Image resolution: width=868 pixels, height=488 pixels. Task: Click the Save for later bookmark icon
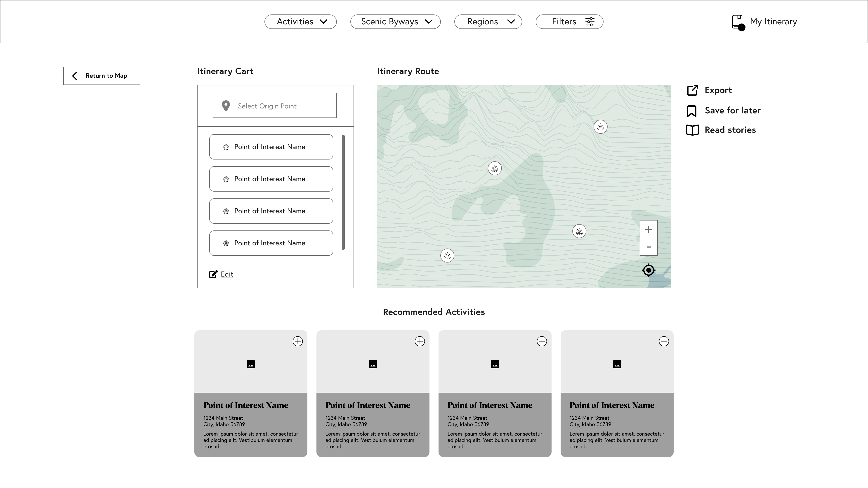pyautogui.click(x=692, y=111)
